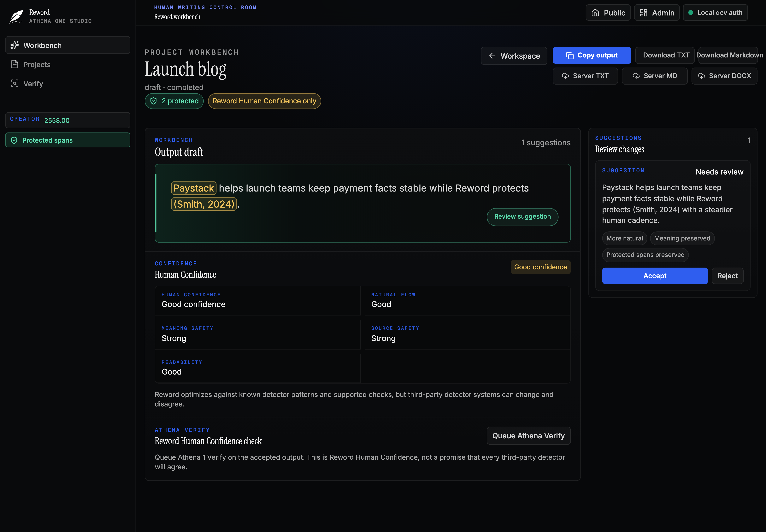Click the copy icon on Copy output
Image resolution: width=766 pixels, height=532 pixels.
[570, 55]
